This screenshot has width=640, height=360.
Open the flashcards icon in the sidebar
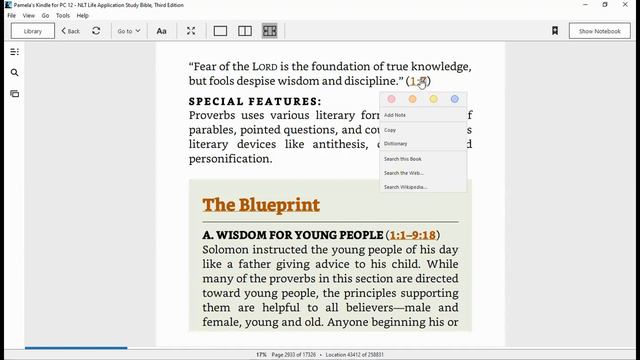click(x=14, y=94)
